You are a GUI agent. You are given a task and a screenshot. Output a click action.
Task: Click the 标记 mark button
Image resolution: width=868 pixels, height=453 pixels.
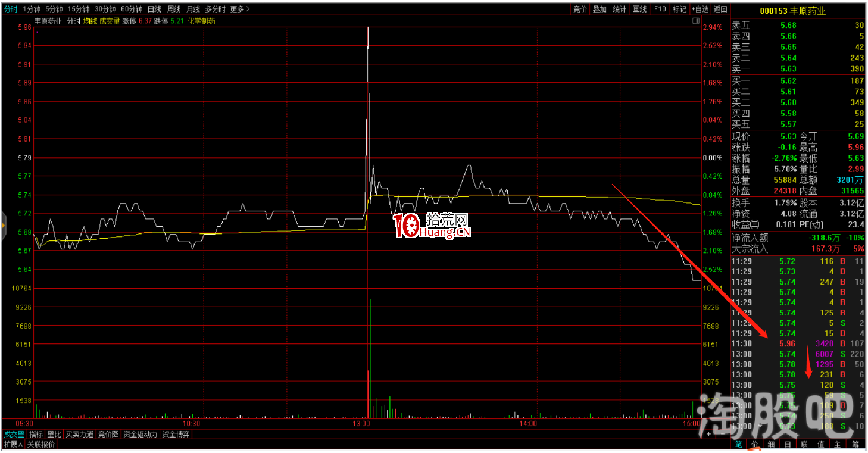coord(679,9)
